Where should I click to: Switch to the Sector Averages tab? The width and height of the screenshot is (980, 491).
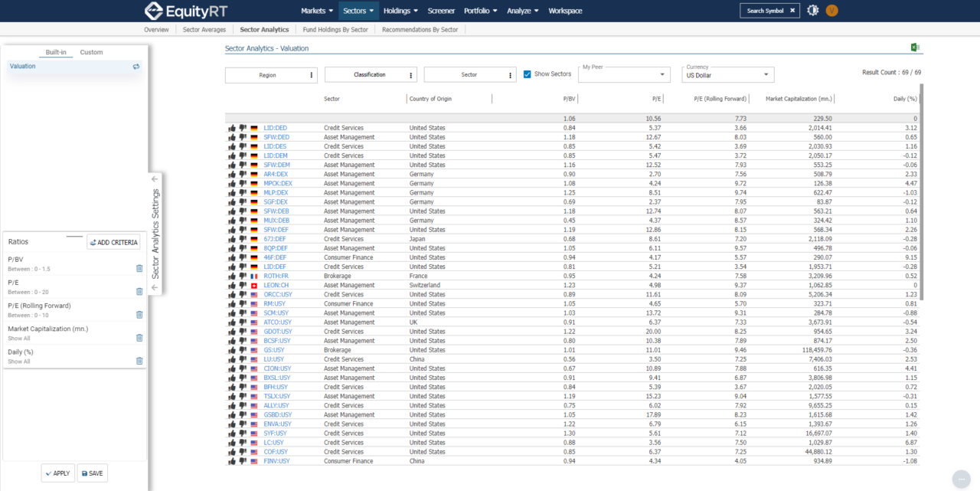click(x=204, y=30)
